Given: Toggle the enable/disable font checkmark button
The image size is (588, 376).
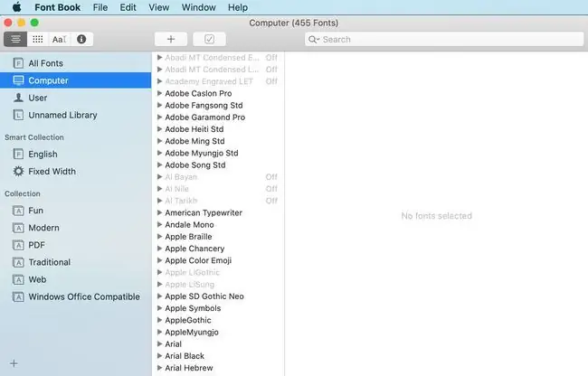Looking at the screenshot, I should (209, 40).
